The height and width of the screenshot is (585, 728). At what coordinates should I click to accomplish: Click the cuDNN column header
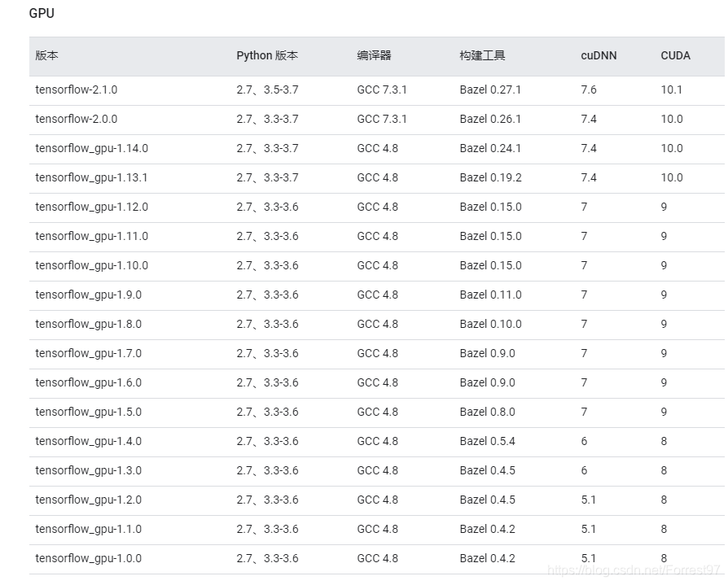click(599, 55)
